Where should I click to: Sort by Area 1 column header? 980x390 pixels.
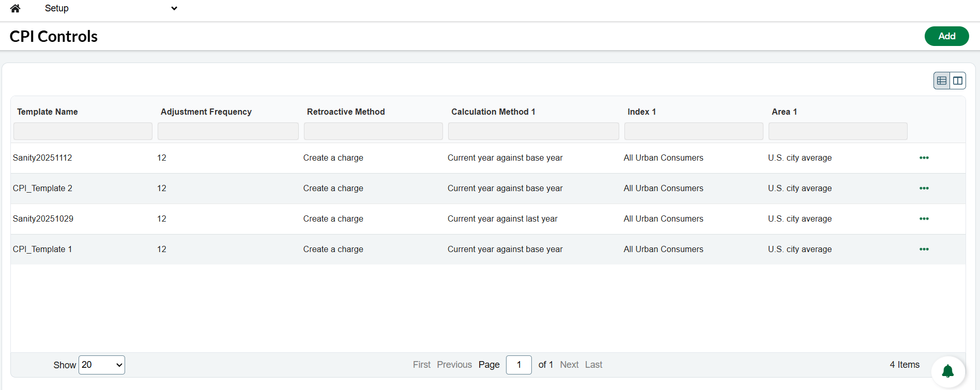coord(784,112)
